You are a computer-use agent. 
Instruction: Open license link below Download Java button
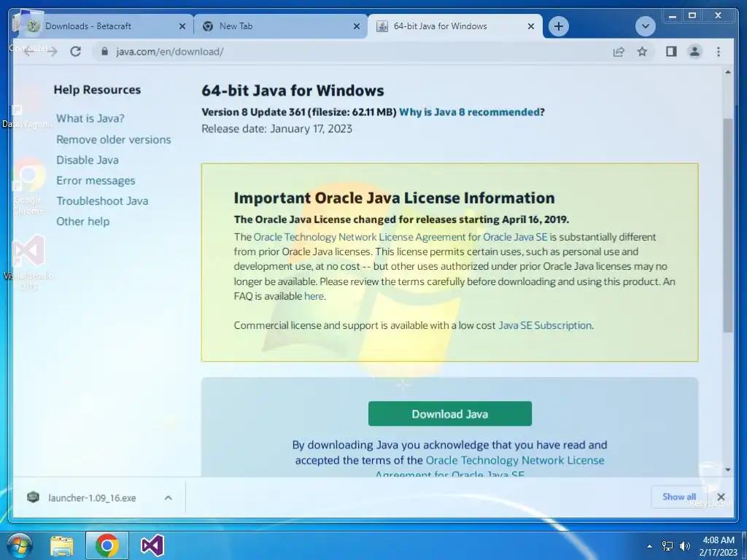514,461
